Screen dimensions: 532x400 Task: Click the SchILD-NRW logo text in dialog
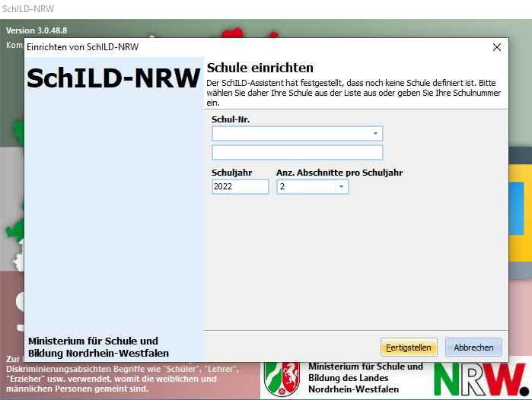(113, 78)
